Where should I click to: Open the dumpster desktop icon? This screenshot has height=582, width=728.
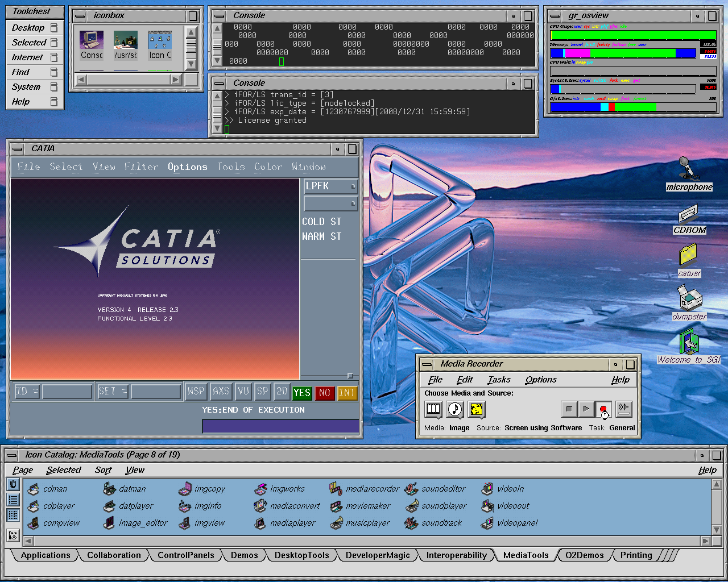[x=689, y=298]
